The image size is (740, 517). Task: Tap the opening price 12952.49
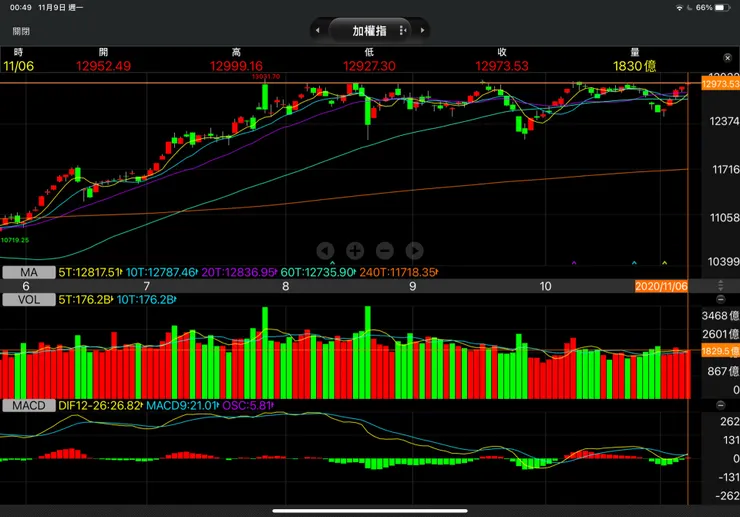103,66
